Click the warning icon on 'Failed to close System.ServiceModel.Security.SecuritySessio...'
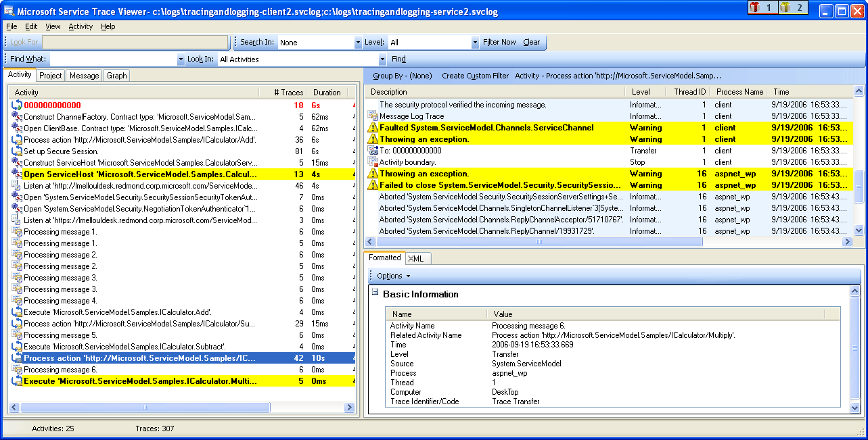 (372, 185)
